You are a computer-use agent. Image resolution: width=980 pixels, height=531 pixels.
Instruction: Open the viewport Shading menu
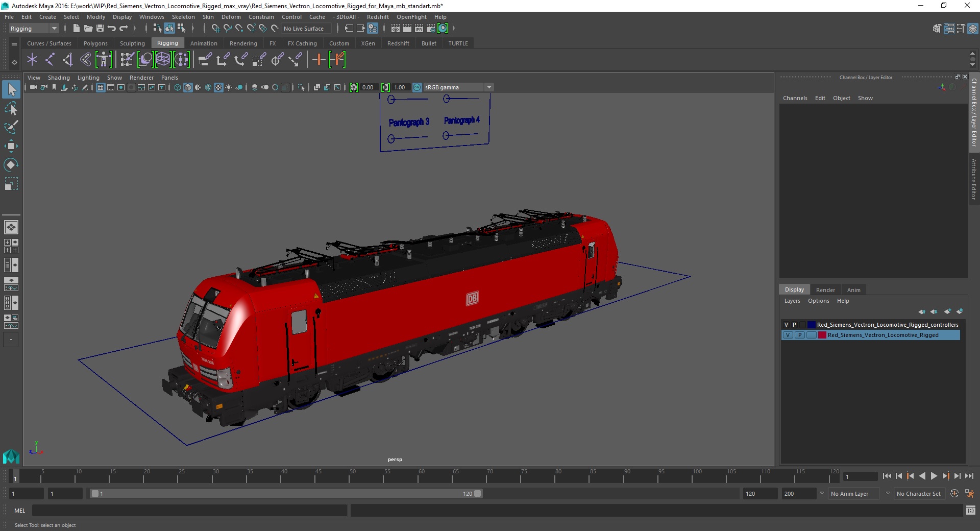point(59,78)
